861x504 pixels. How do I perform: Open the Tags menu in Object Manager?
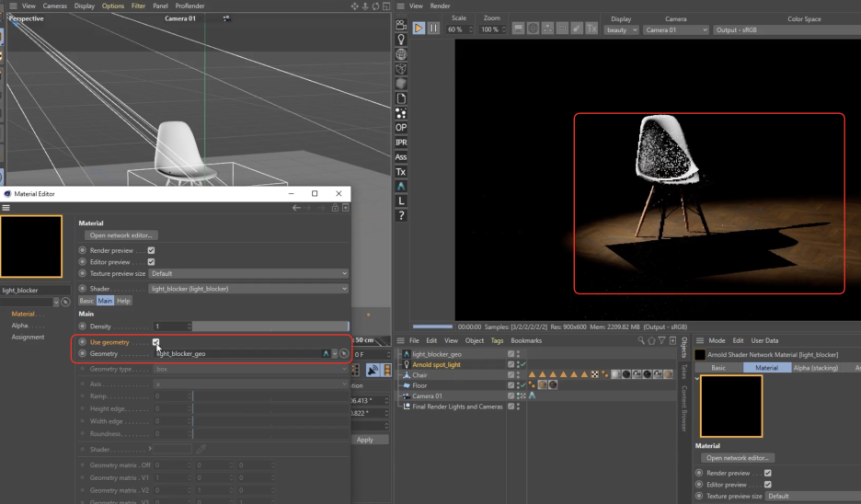pyautogui.click(x=497, y=340)
